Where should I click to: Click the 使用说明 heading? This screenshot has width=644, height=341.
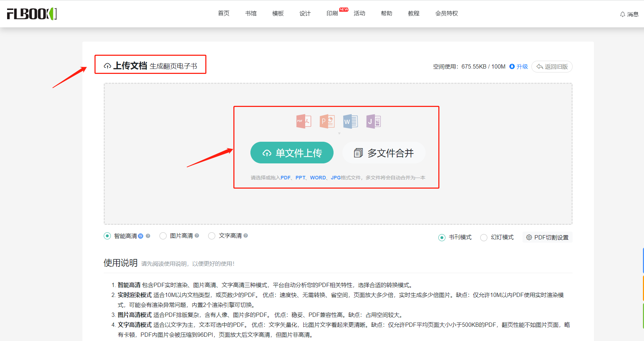tap(120, 263)
